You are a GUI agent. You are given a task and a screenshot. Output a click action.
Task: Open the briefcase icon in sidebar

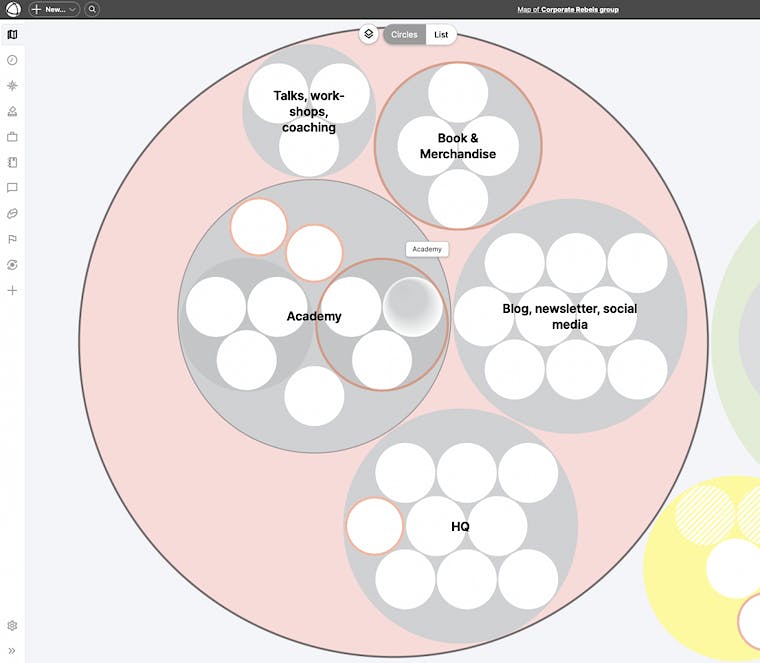pos(12,137)
